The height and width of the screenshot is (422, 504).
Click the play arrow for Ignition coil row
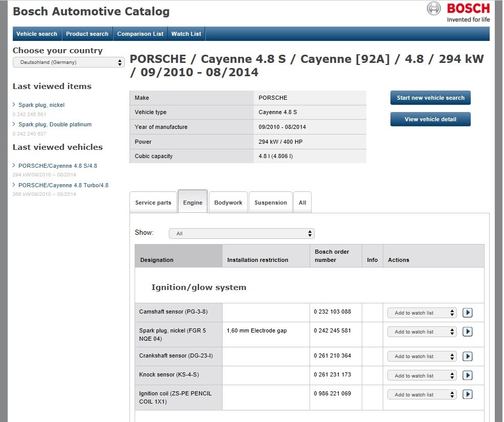tap(467, 394)
